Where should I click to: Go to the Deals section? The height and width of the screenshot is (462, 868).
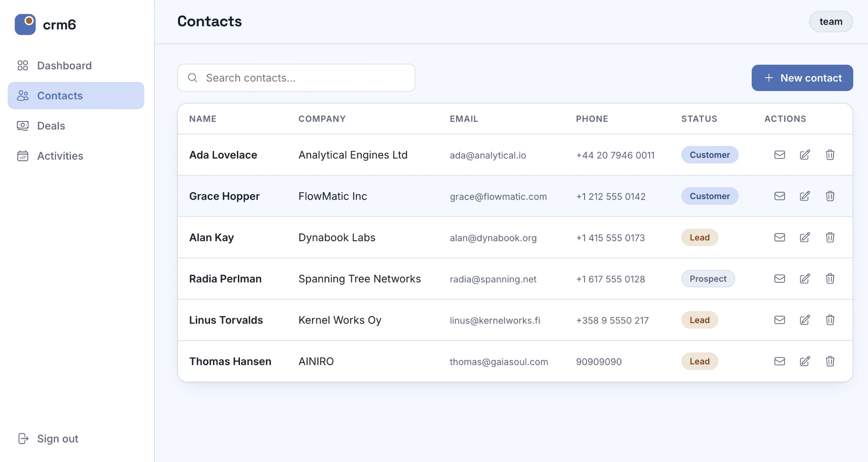point(76,126)
